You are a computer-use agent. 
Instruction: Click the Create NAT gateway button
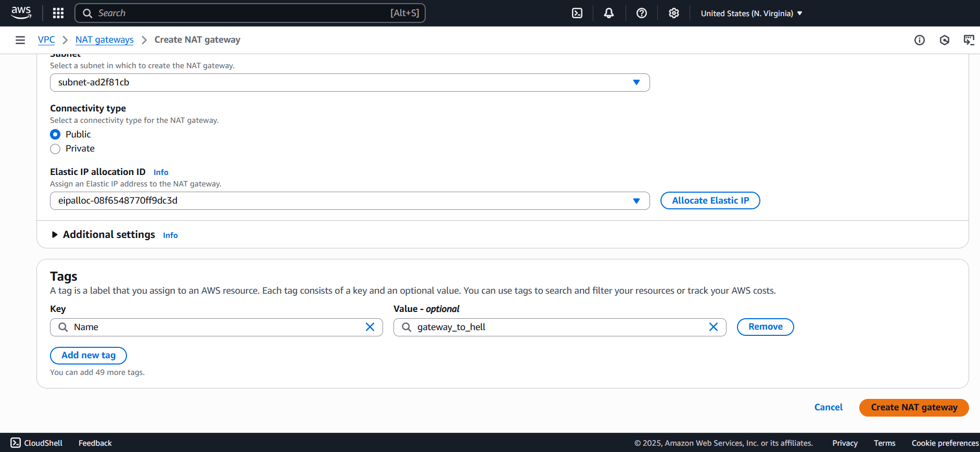click(x=913, y=408)
